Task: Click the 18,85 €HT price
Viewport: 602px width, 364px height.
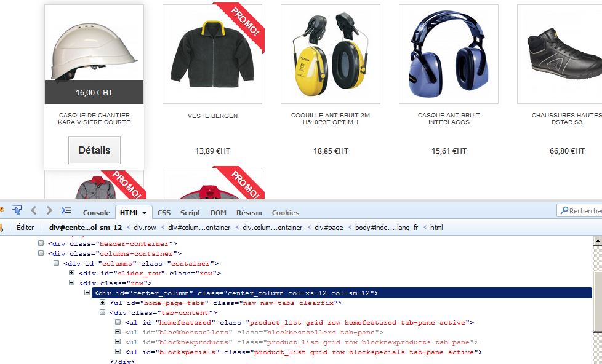Action: pyautogui.click(x=331, y=151)
